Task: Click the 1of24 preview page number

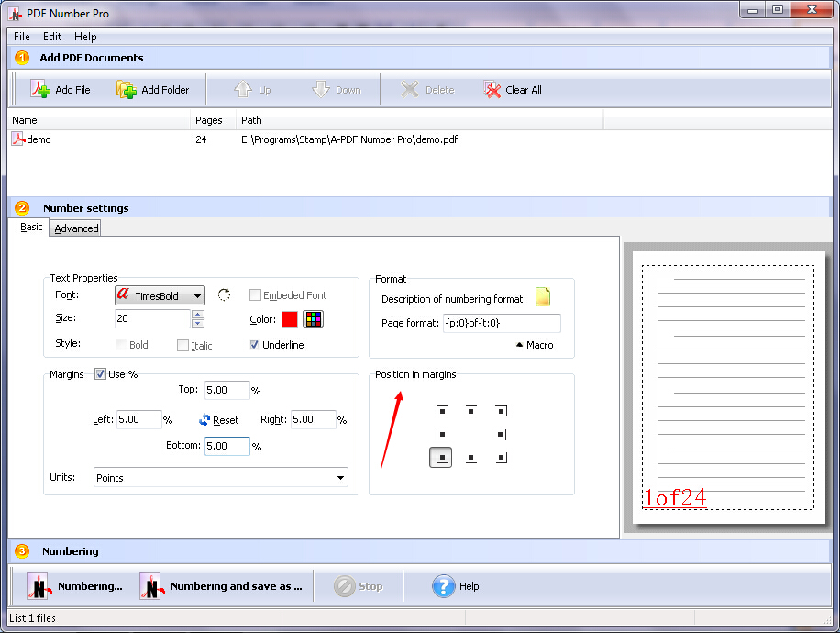Action: point(674,498)
